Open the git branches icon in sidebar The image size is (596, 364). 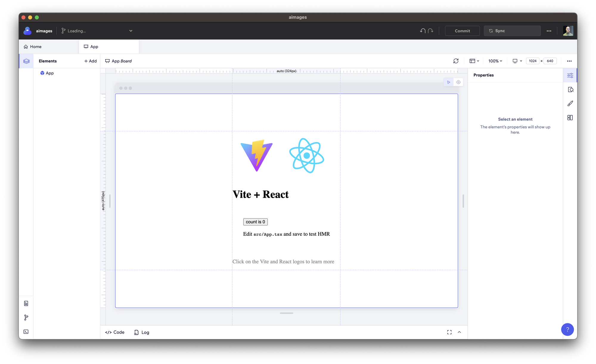(26, 318)
